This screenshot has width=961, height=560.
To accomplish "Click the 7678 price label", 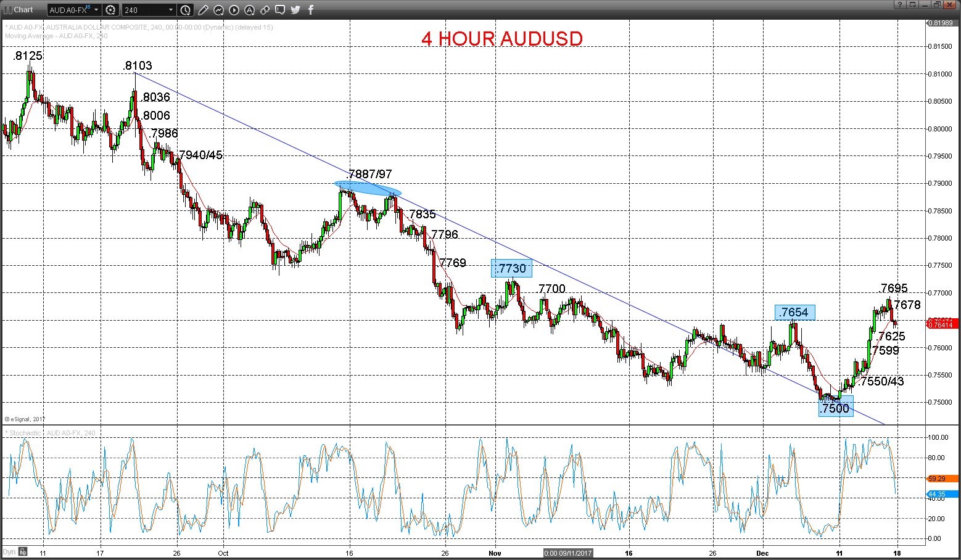I will pyautogui.click(x=907, y=305).
